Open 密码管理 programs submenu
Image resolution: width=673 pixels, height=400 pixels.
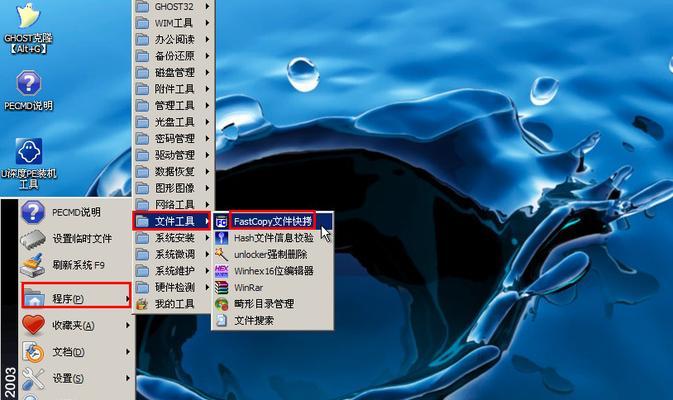[173, 139]
